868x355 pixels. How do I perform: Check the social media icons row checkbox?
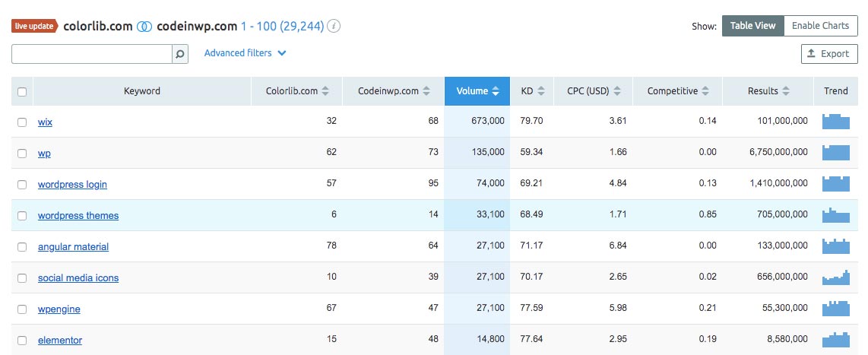(x=22, y=278)
